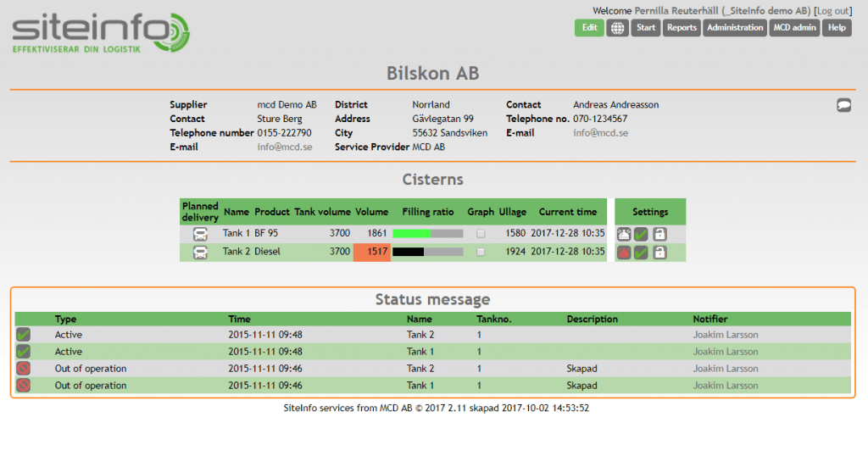
Task: Click the volume value 1861
Action: coord(377,233)
